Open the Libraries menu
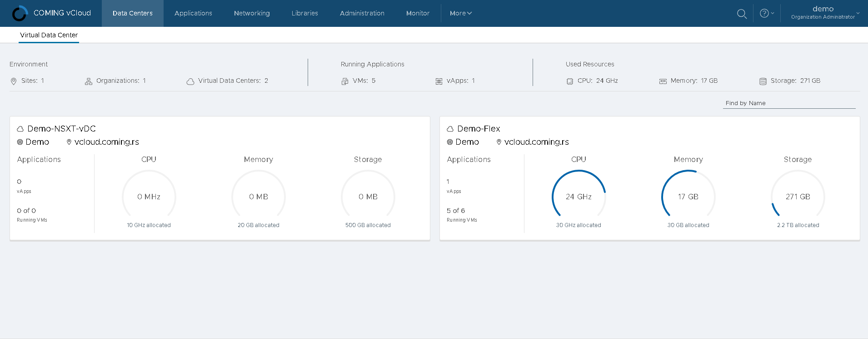 click(305, 13)
